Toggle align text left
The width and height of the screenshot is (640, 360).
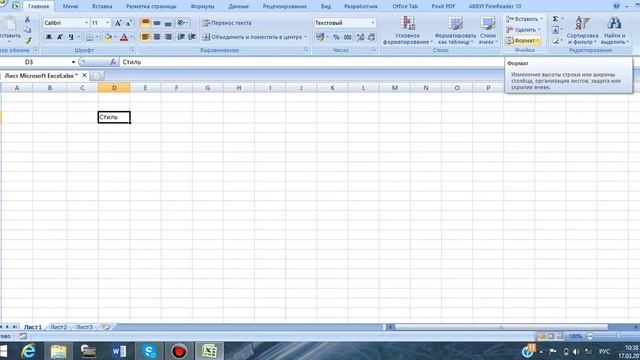pos(145,37)
